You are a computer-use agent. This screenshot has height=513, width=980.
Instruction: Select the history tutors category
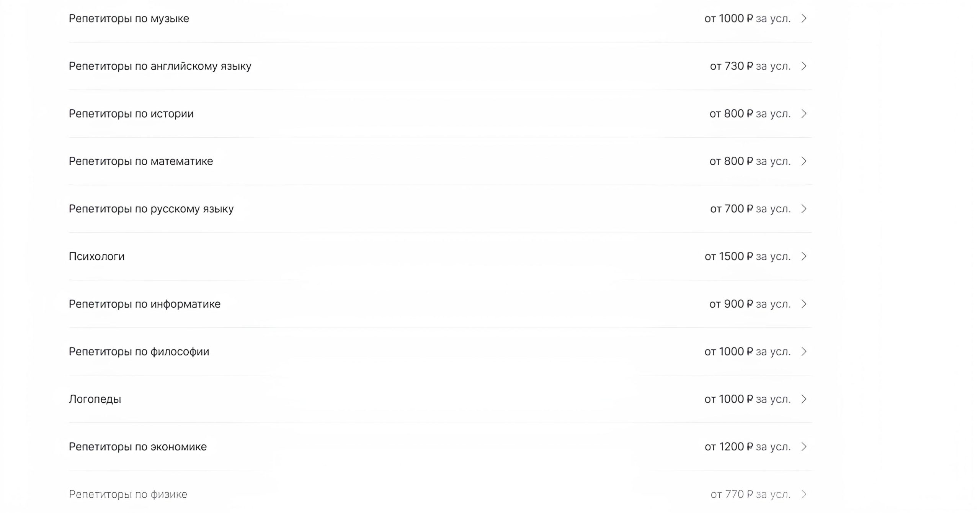(x=131, y=114)
